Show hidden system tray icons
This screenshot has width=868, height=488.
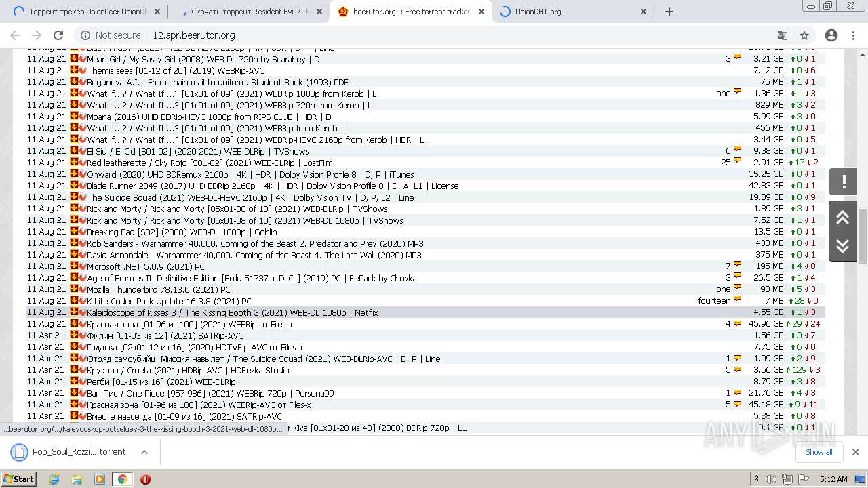756,479
